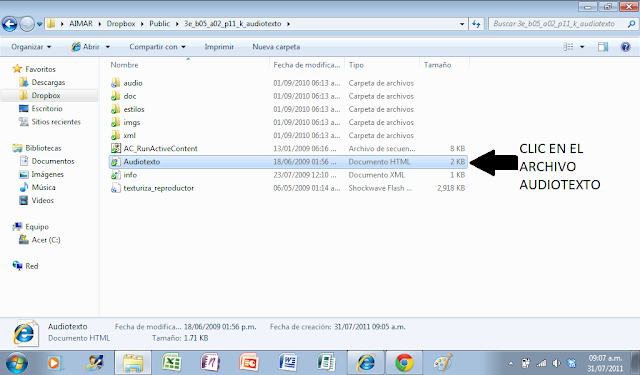The image size is (640, 375).
Task: Open Vídeos library
Action: pyautogui.click(x=42, y=200)
